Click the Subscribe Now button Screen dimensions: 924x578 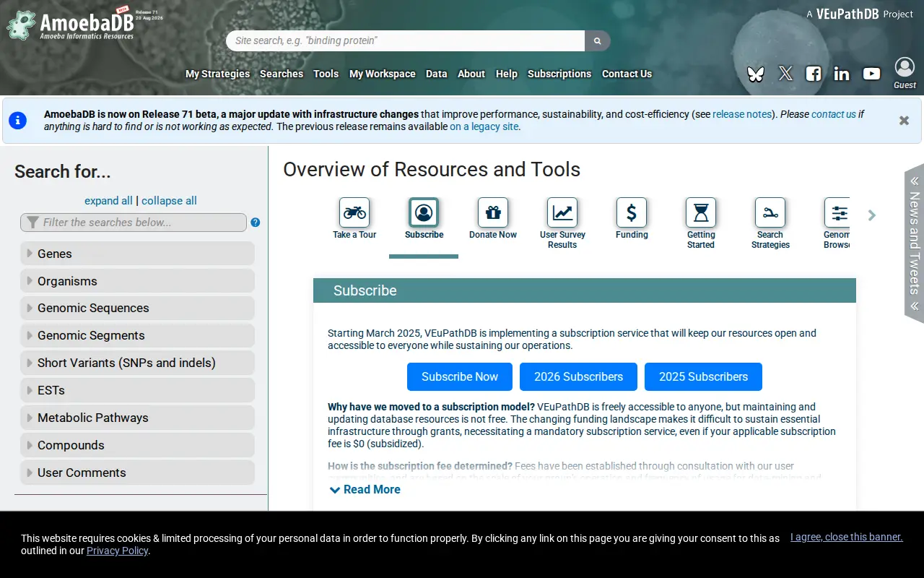pyautogui.click(x=460, y=376)
